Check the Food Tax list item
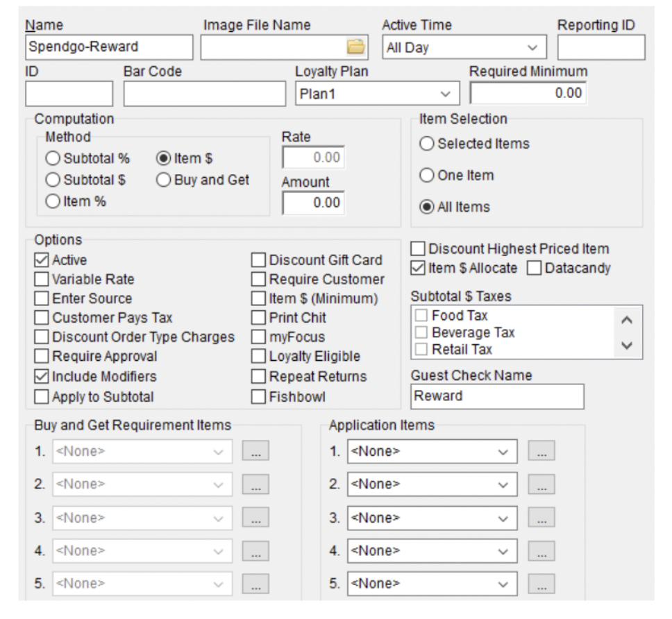 421,316
